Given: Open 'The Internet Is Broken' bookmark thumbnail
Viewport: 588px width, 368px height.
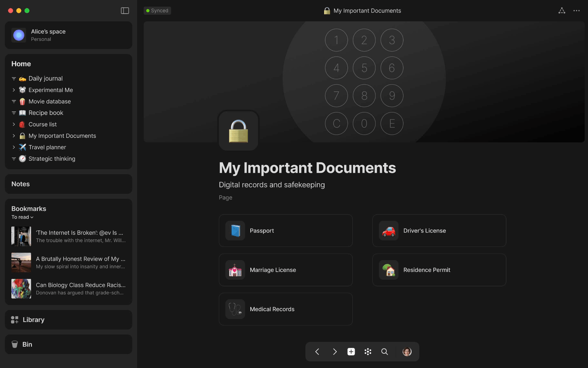Looking at the screenshot, I should [21, 236].
